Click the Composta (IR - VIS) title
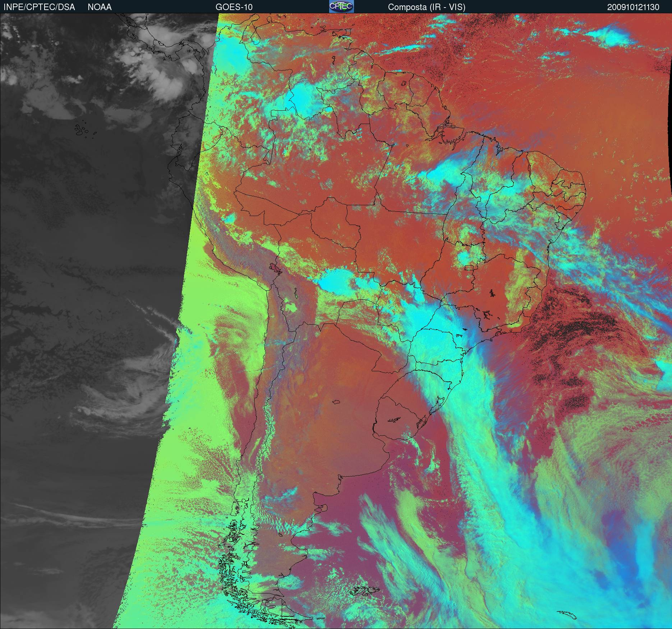Viewport: 672px width, 629px height. click(427, 7)
